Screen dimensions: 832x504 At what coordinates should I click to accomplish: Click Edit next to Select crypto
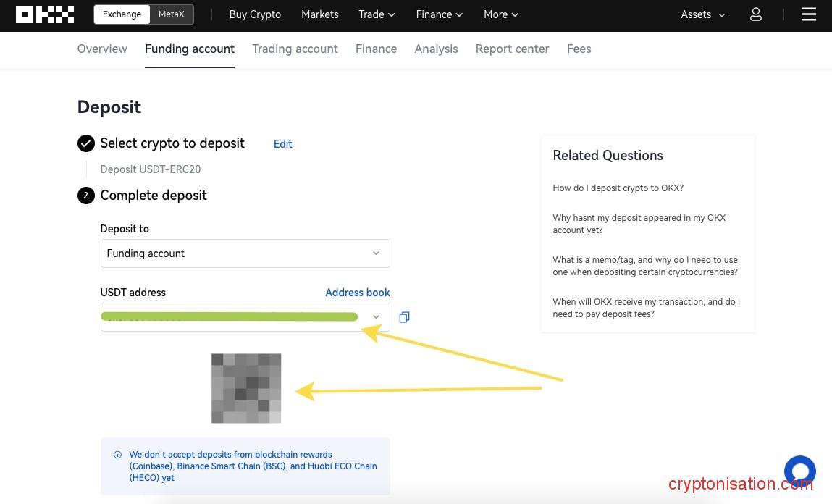coord(282,144)
